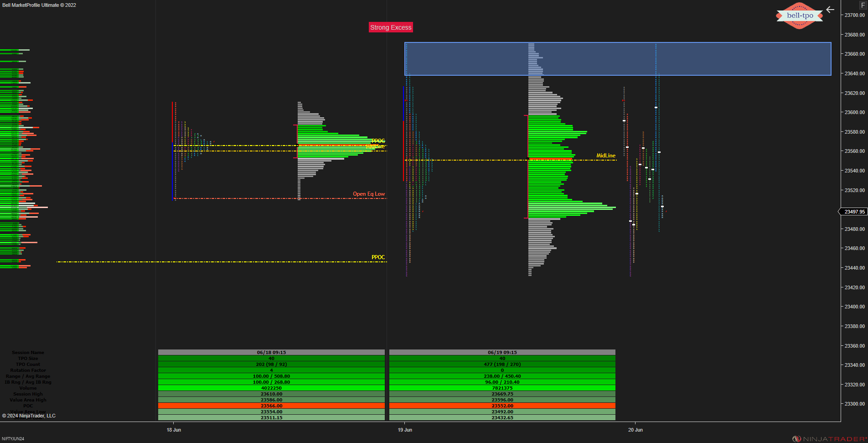Click the 100.00 / 268.80 IB range cell
Screen dimensions: 868x443
pyautogui.click(x=271, y=382)
